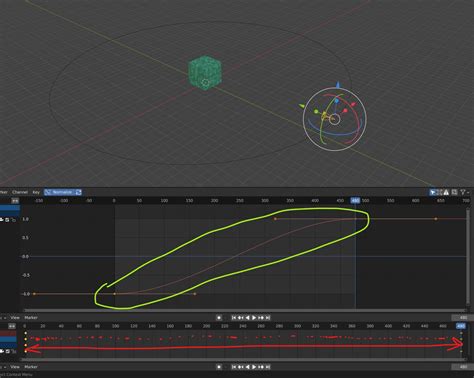474x378 pixels.
Task: Click the graph editor current frame marker 480
Action: point(355,201)
